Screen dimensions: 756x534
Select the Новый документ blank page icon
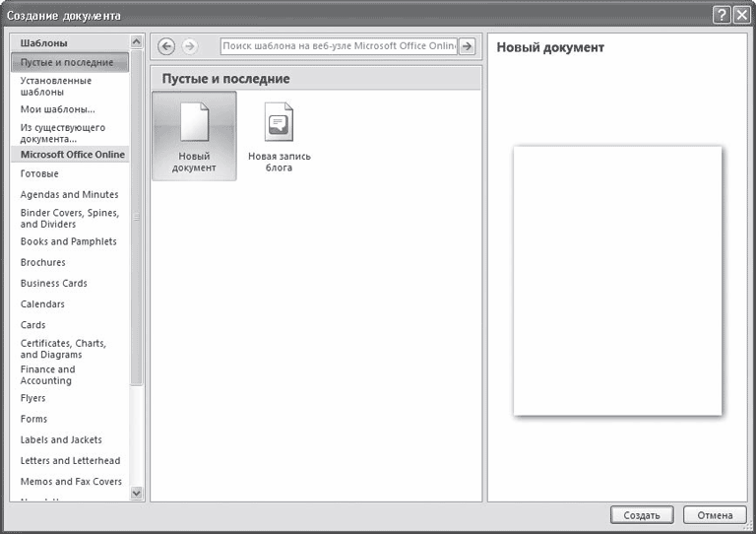coord(194,125)
